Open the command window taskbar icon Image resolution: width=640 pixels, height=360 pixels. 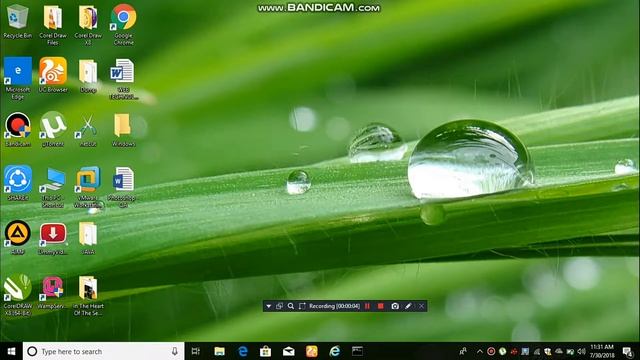click(358, 351)
